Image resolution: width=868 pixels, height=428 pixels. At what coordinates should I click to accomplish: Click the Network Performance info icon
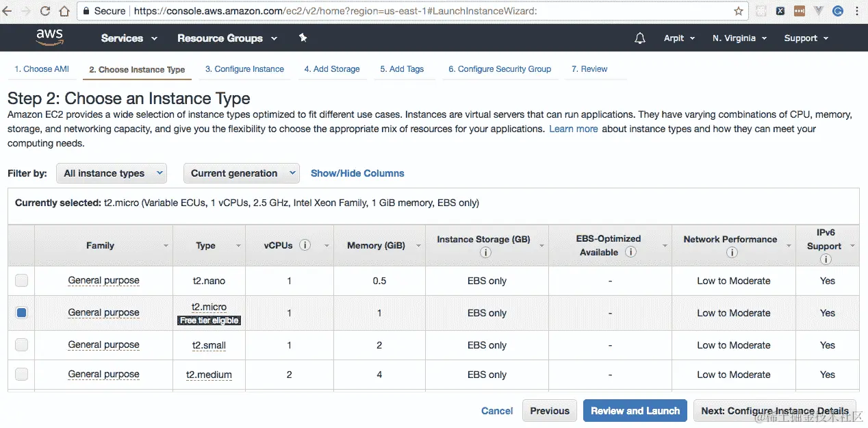(731, 253)
